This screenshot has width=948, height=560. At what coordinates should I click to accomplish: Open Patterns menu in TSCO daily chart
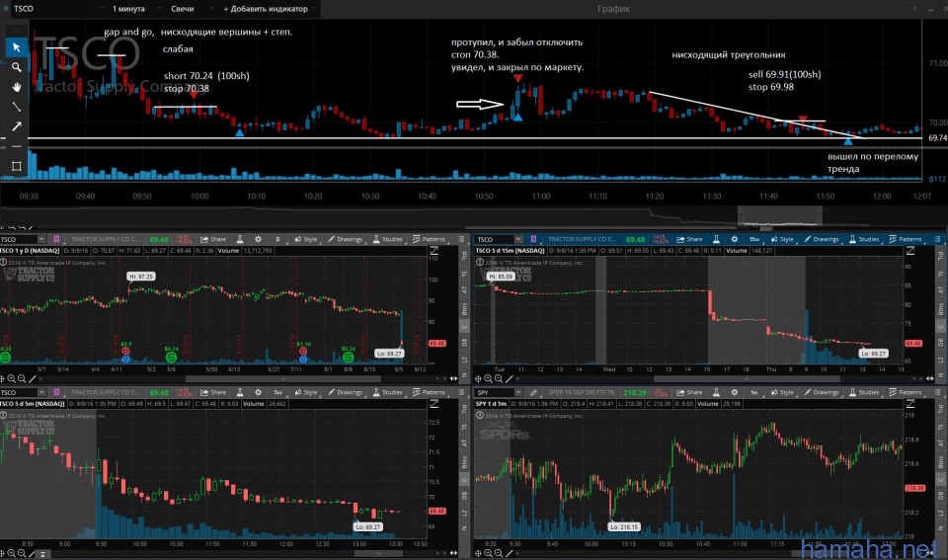coord(429,239)
